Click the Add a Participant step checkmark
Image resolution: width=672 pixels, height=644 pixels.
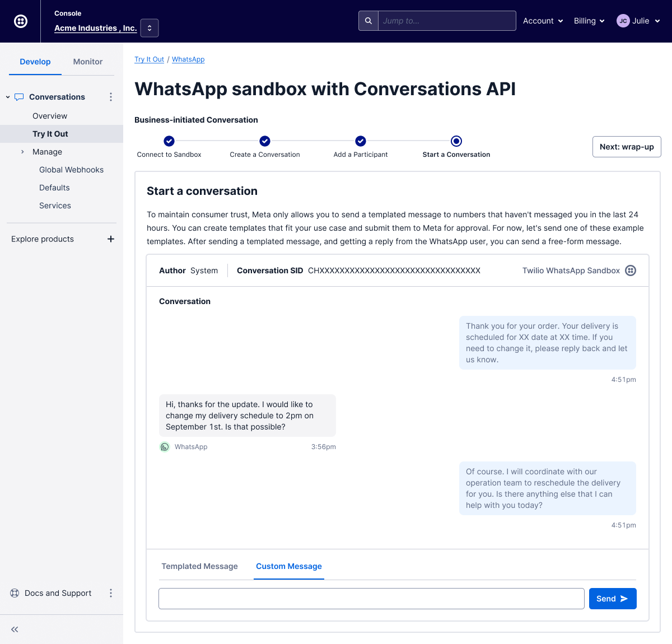click(x=361, y=141)
